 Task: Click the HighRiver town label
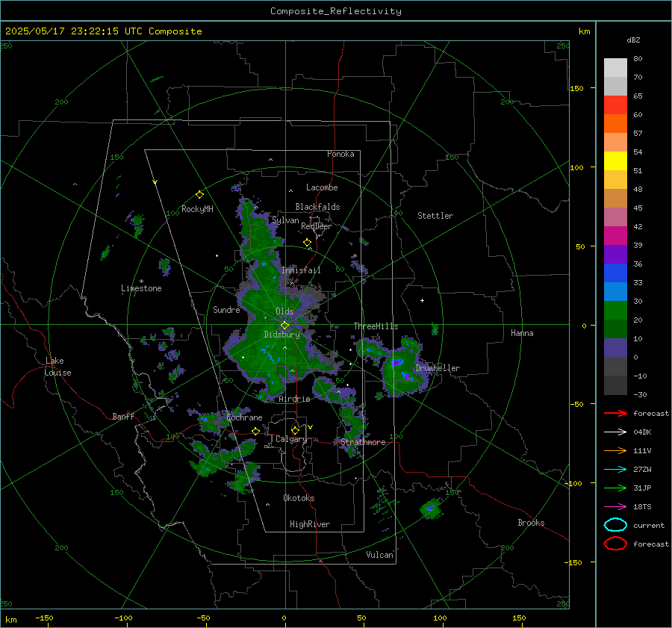point(310,524)
